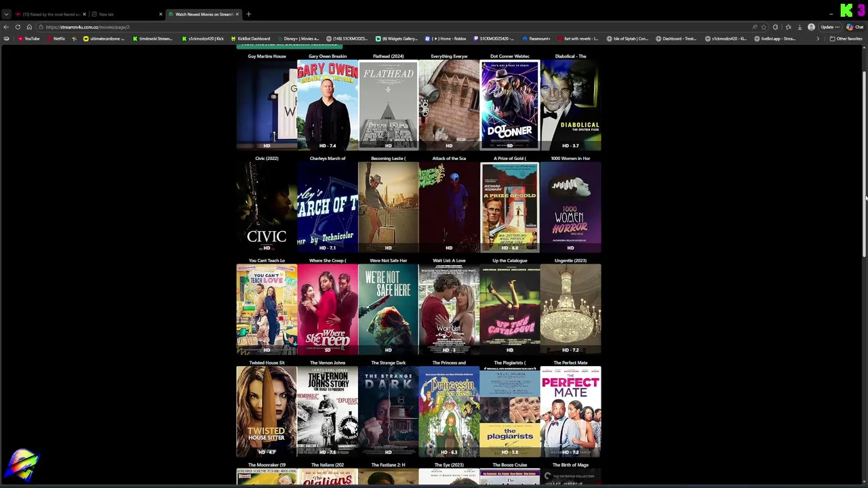Image resolution: width=868 pixels, height=488 pixels.
Task: Open 'The Princess and' title link
Action: tap(449, 363)
